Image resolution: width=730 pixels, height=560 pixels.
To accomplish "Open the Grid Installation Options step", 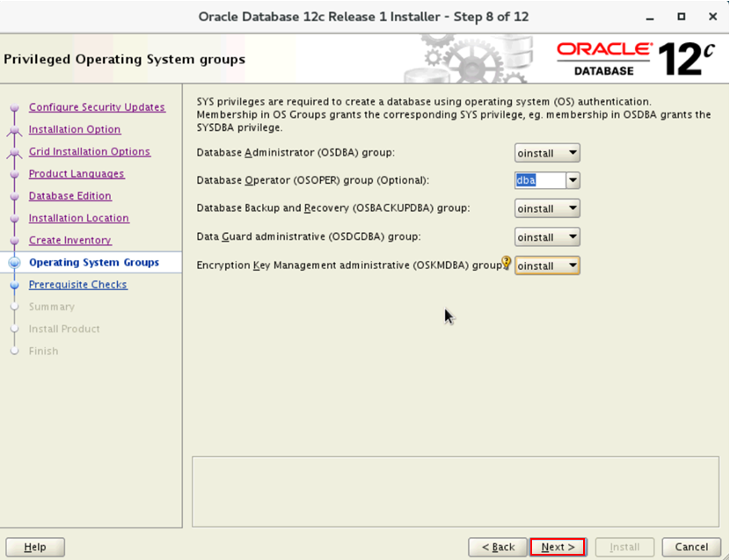I will point(90,151).
